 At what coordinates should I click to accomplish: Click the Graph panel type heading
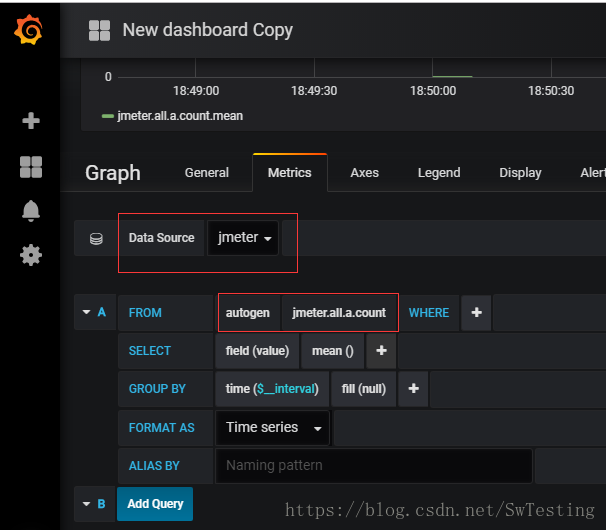pos(113,173)
